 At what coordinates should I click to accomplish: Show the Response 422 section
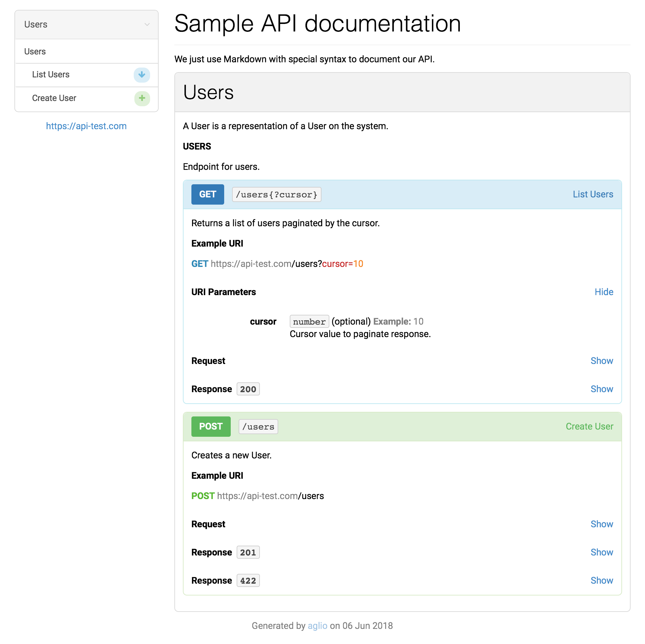(602, 580)
